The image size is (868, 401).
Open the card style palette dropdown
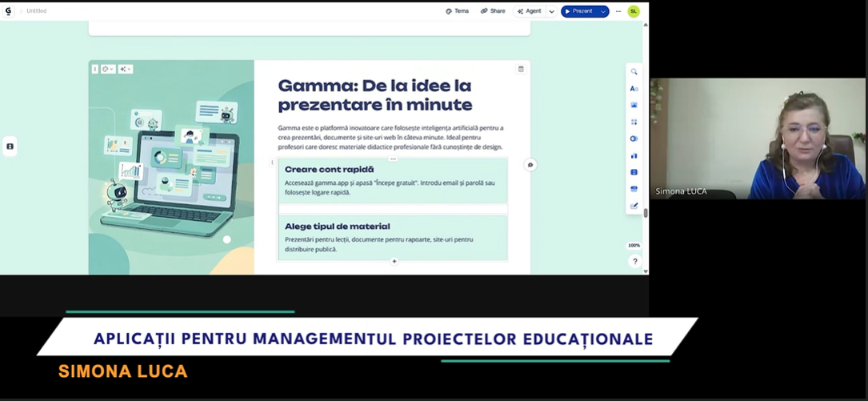point(108,69)
